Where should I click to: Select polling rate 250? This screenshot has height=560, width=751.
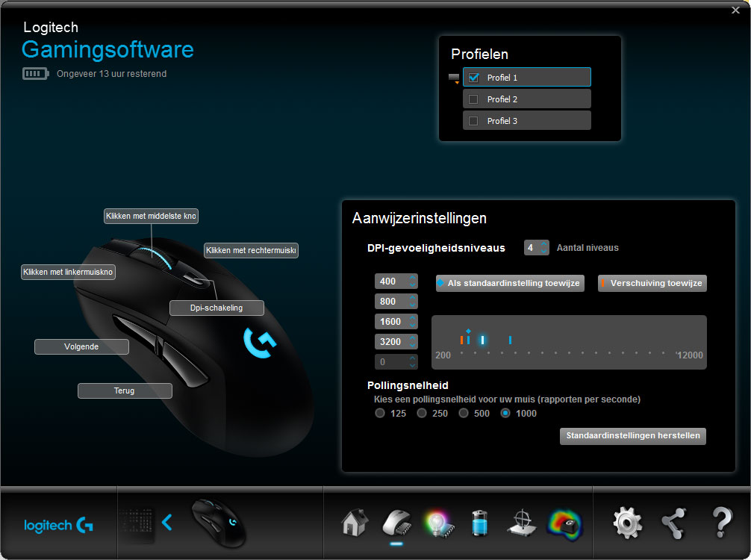[x=422, y=413]
